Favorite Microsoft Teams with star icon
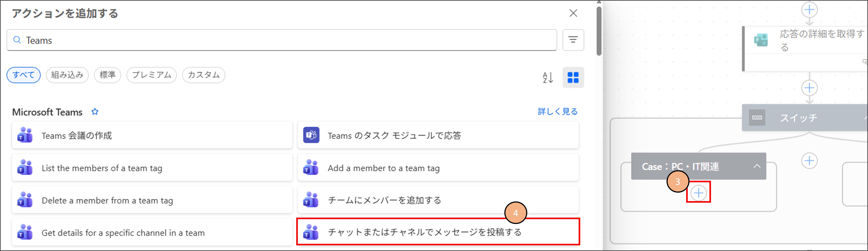Screen dimensions: 868x251 [95, 112]
